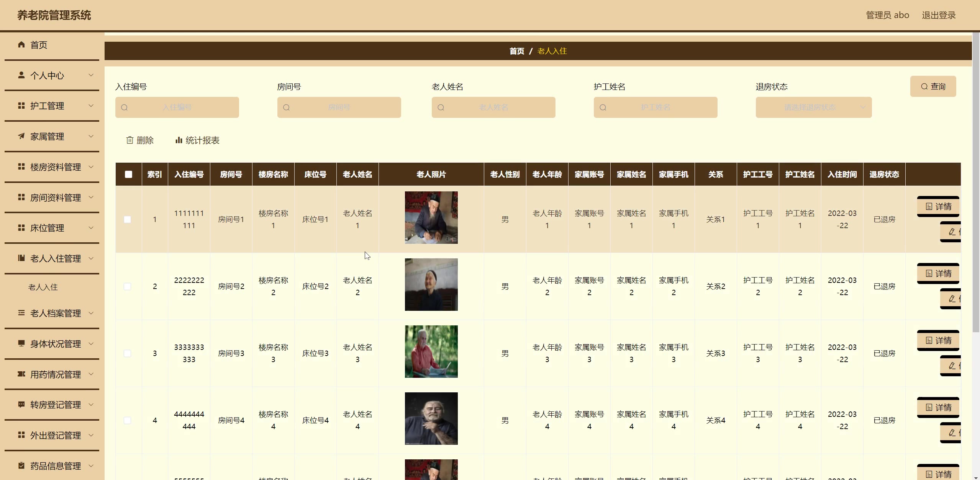Image resolution: width=980 pixels, height=480 pixels.
Task: Check the checkbox for row 2
Action: pos(128,286)
